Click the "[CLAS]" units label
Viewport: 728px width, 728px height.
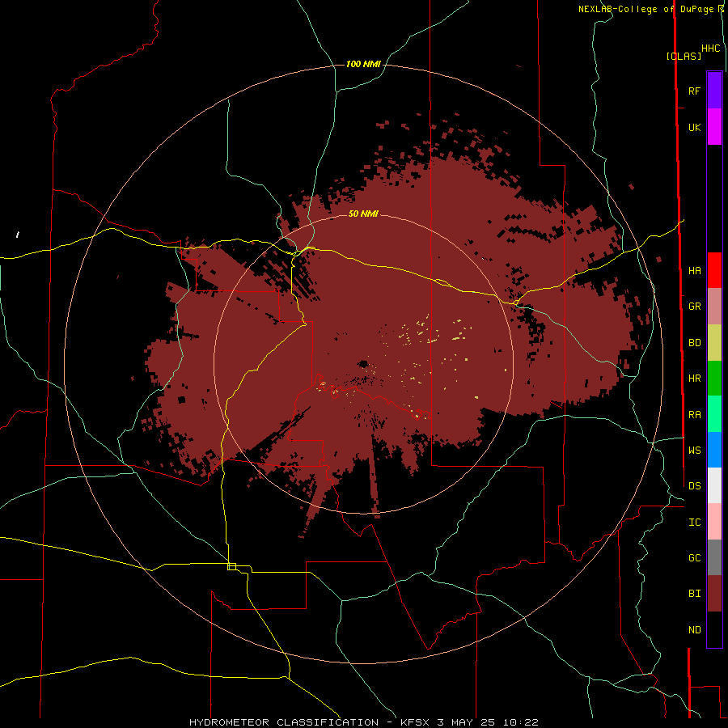pyautogui.click(x=684, y=56)
